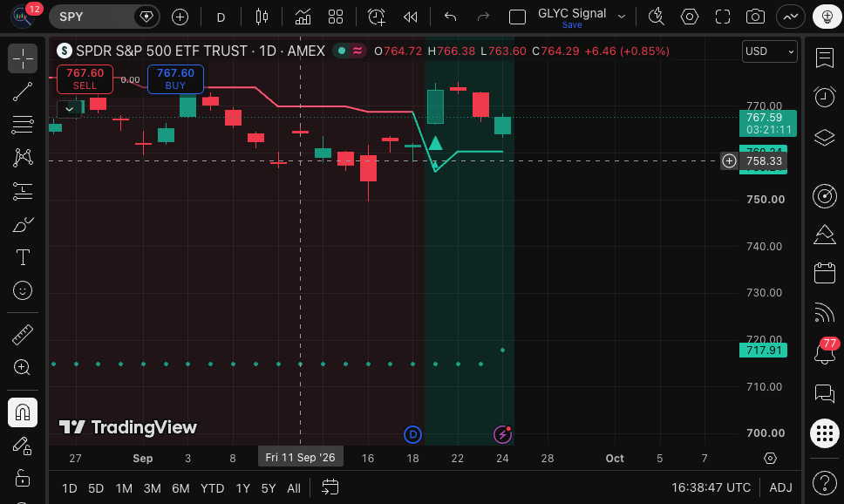
Task: Add a symbol to compare
Action: click(x=180, y=17)
